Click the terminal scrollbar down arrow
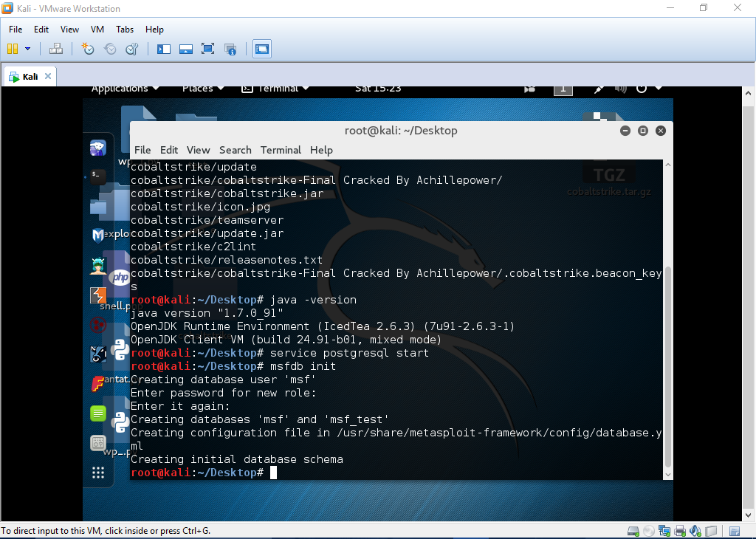Viewport: 756px width, 539px height. point(667,475)
